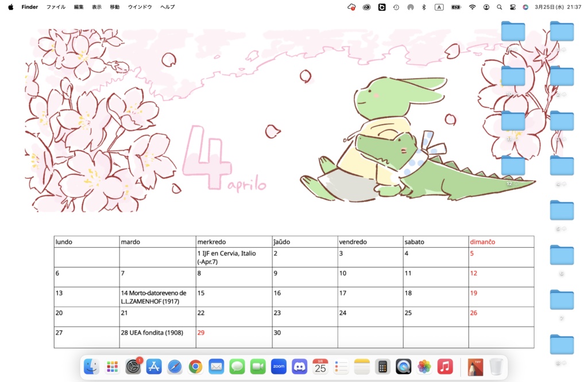Open the 編集 menu
The image size is (588, 382).
click(x=79, y=7)
